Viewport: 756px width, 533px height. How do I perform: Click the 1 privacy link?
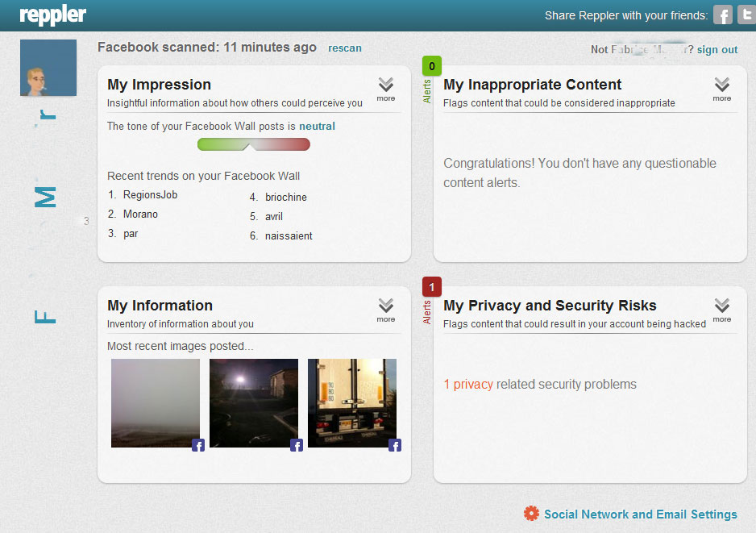468,385
